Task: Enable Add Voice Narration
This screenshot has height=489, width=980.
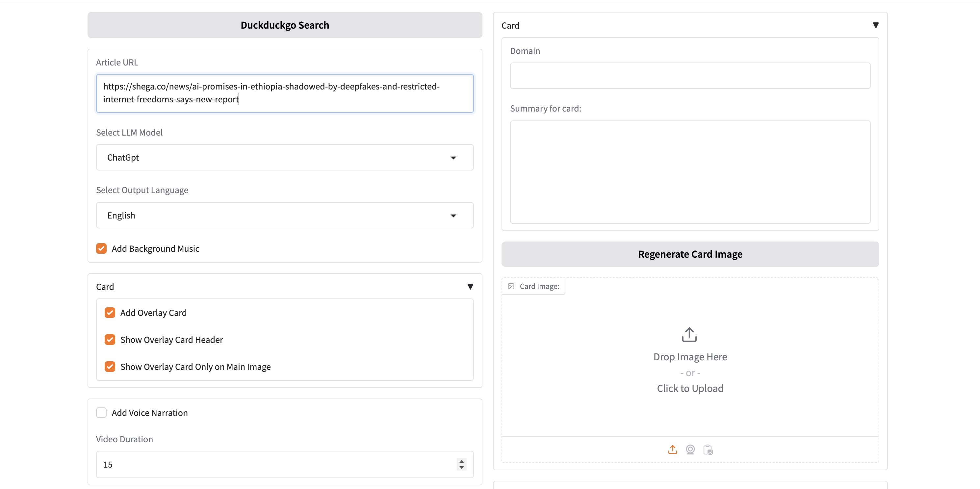Action: [101, 413]
